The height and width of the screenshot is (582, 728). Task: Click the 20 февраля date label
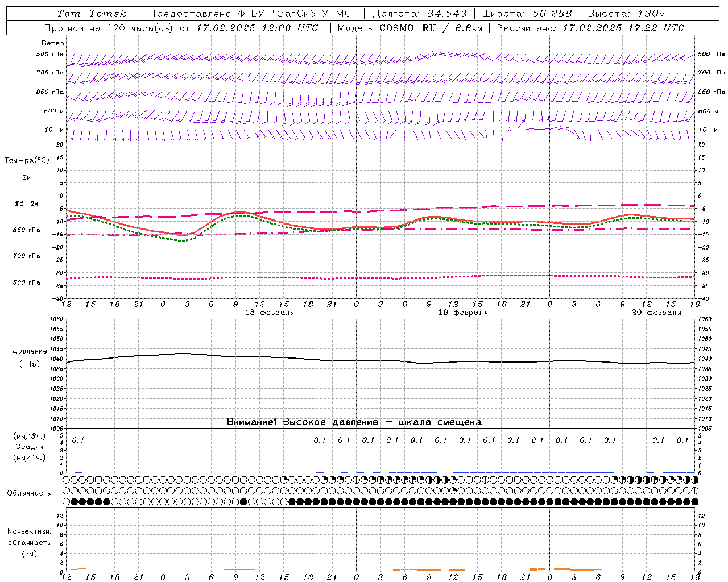656,313
